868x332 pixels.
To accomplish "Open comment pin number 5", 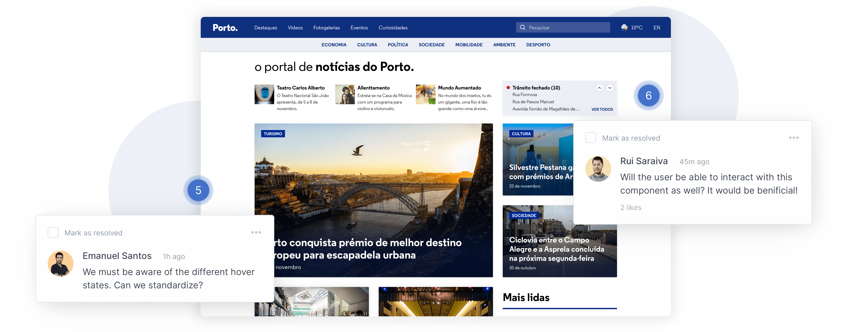I will coord(198,191).
